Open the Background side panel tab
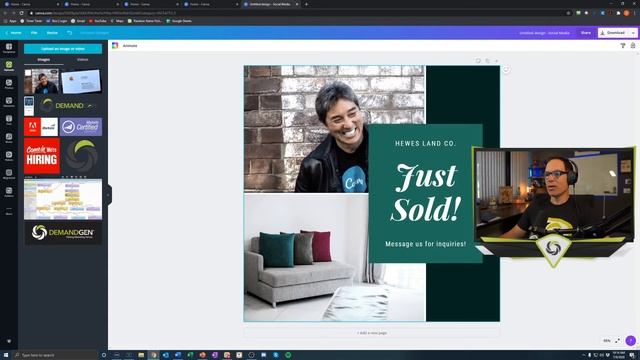Screen dimensions: 640x360 point(9,174)
